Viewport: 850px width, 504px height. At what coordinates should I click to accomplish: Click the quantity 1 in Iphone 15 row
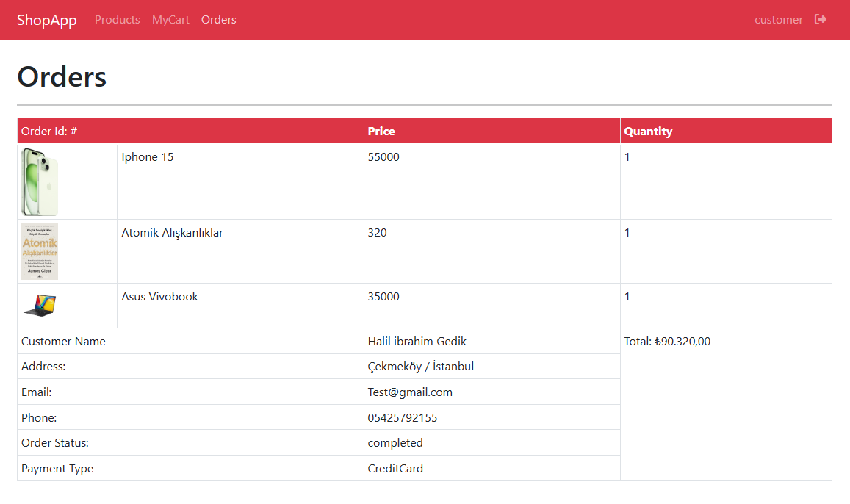pyautogui.click(x=627, y=157)
